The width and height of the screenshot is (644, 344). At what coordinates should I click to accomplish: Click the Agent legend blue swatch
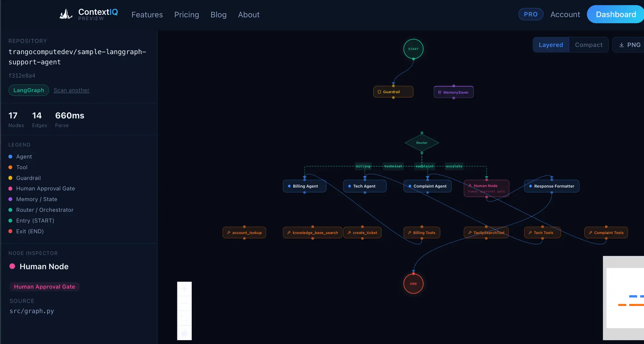(10, 156)
